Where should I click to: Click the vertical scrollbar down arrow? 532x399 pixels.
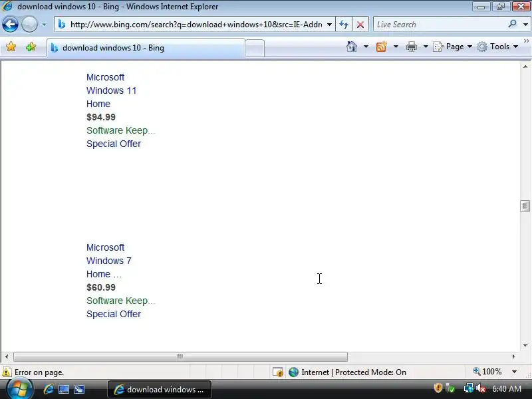(525, 345)
